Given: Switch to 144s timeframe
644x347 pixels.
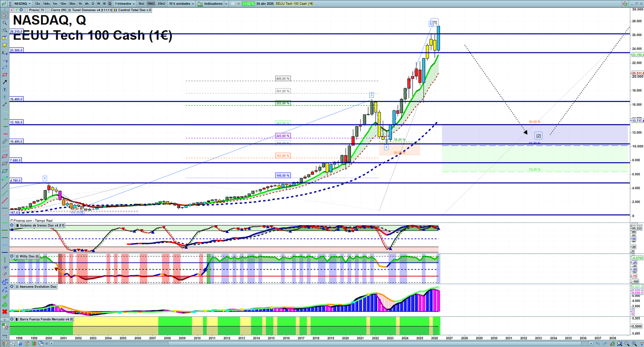Looking at the screenshot, I should click(46, 4).
